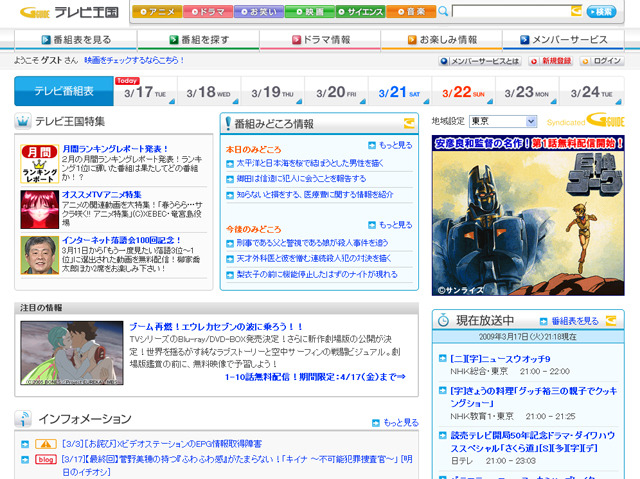Viewport: 640px width, 479px height.
Task: Select 番組を探す navigation menu
Action: (x=198, y=40)
